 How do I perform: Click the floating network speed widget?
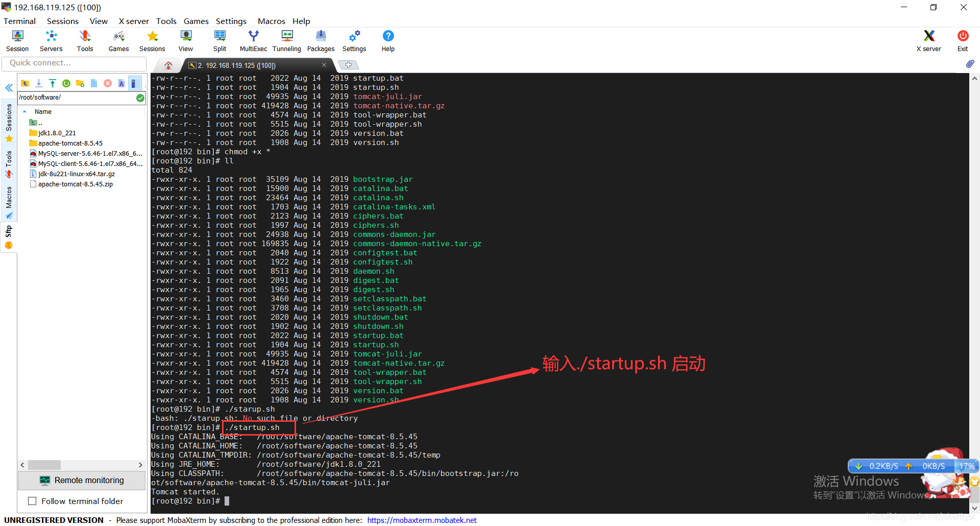[913, 466]
